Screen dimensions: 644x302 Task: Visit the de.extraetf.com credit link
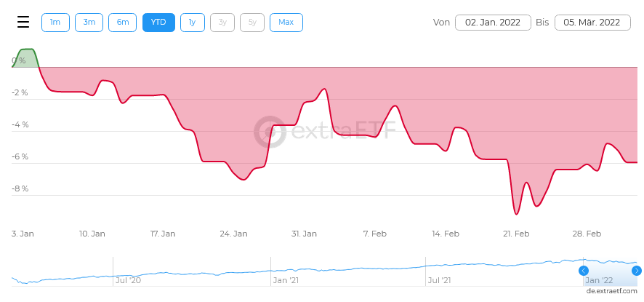pos(611,290)
